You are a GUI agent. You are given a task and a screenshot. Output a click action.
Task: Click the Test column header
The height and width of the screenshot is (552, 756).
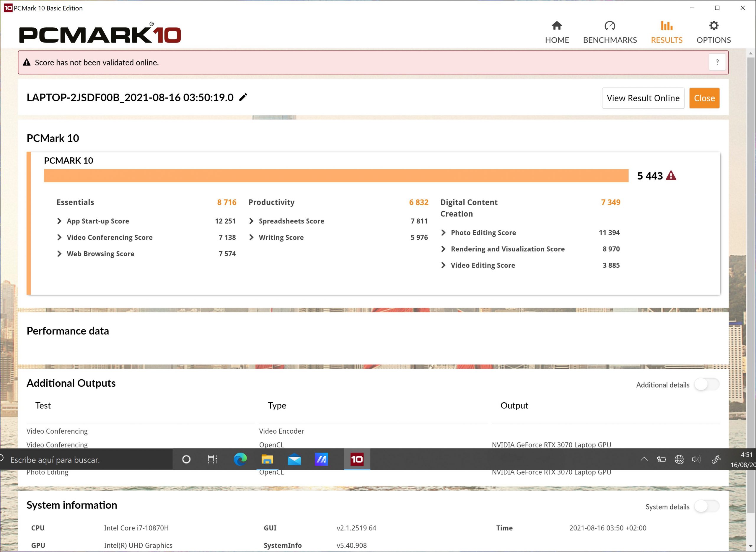pyautogui.click(x=43, y=405)
